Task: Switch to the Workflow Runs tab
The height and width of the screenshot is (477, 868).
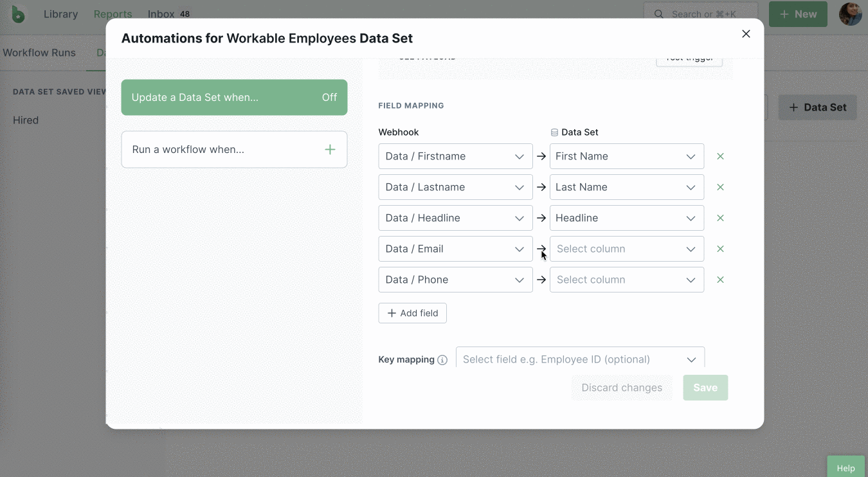Action: click(x=39, y=53)
